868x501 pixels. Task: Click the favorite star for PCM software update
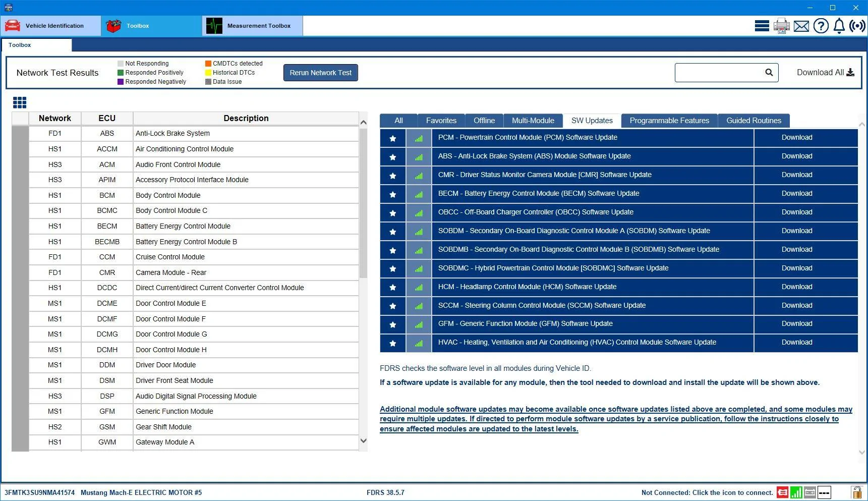(x=393, y=138)
